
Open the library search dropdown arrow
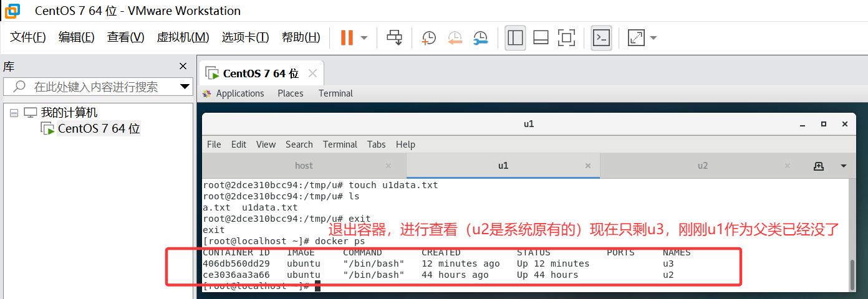185,87
